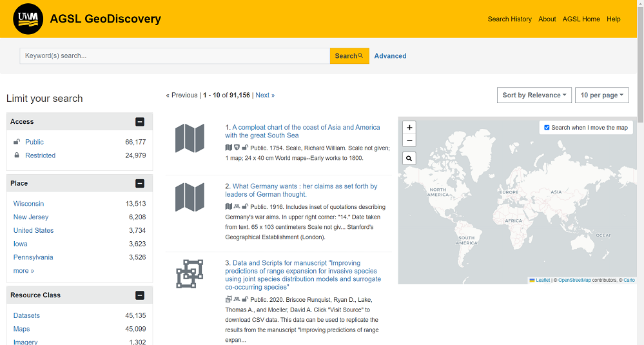Viewport: 644px width, 345px height.
Task: Click the unlocked padlock icon beside Public
Action: (17, 142)
